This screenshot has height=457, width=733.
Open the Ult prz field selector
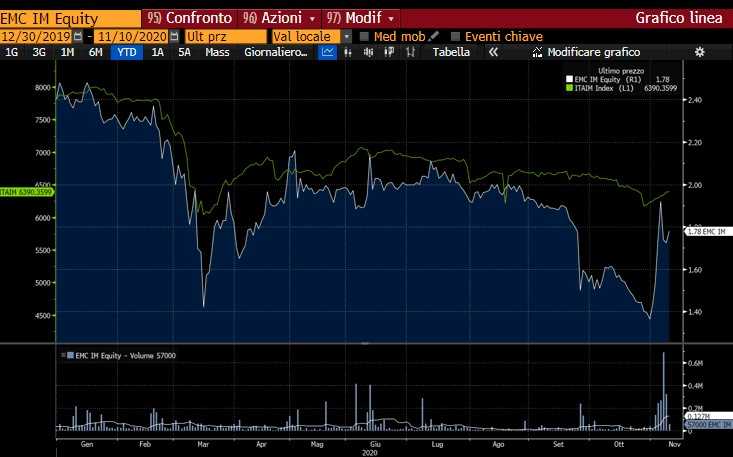pyautogui.click(x=225, y=36)
